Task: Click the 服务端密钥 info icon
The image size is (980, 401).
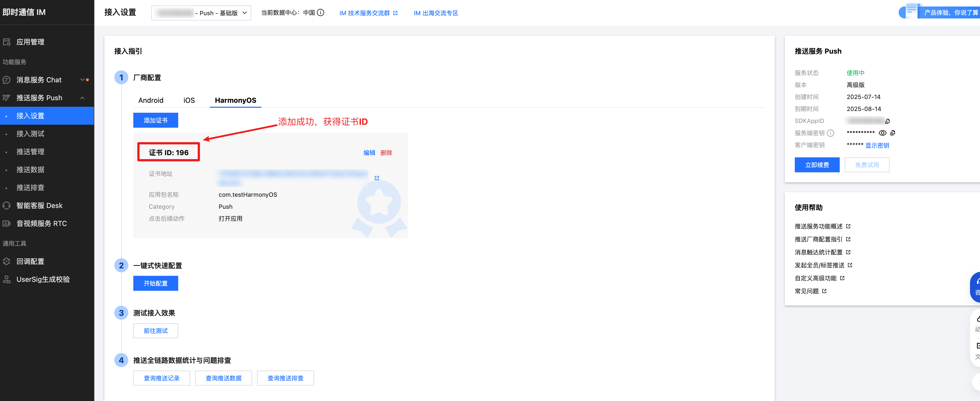Action: 830,133
